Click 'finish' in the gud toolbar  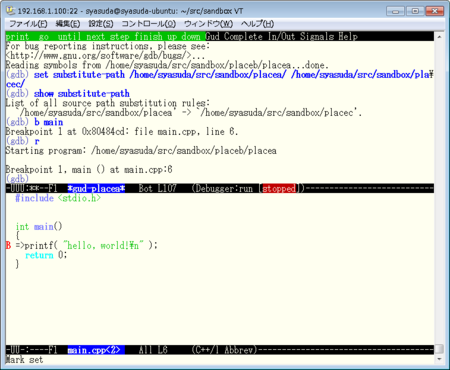pyautogui.click(x=148, y=36)
